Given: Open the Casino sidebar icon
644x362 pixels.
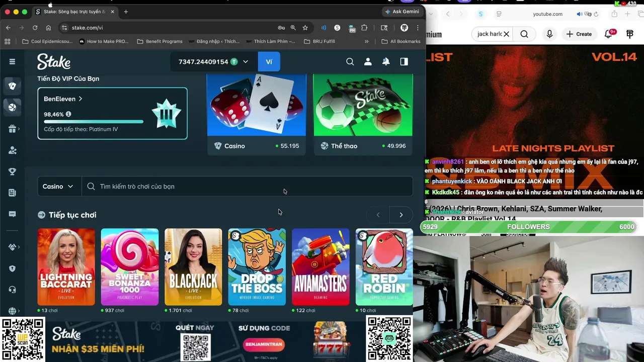Looking at the screenshot, I should (13, 85).
